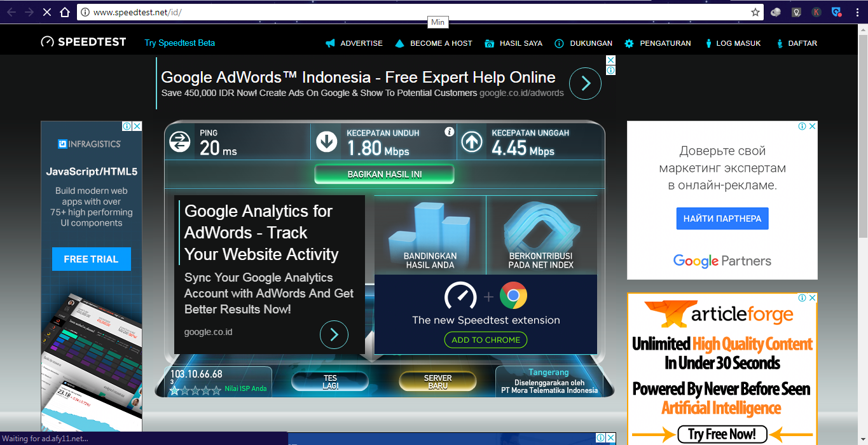This screenshot has width=868, height=445.
Task: Click ADD TO CHROME button
Action: coord(486,340)
